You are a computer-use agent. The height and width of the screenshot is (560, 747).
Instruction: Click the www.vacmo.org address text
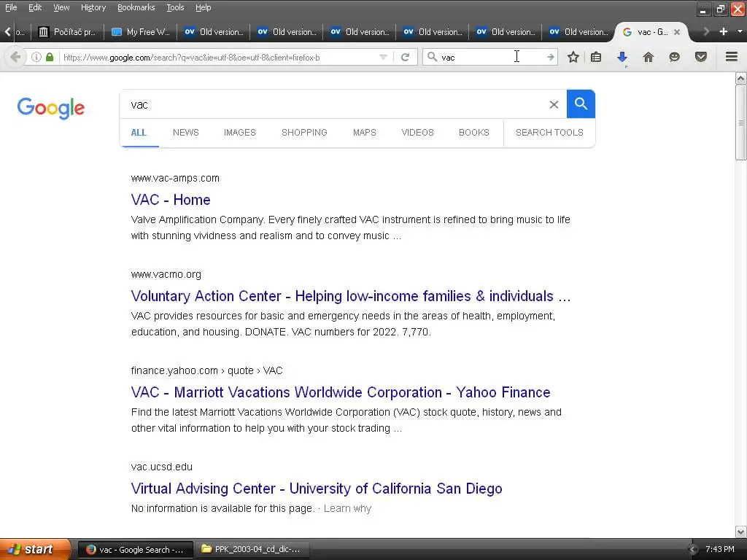[x=166, y=274]
